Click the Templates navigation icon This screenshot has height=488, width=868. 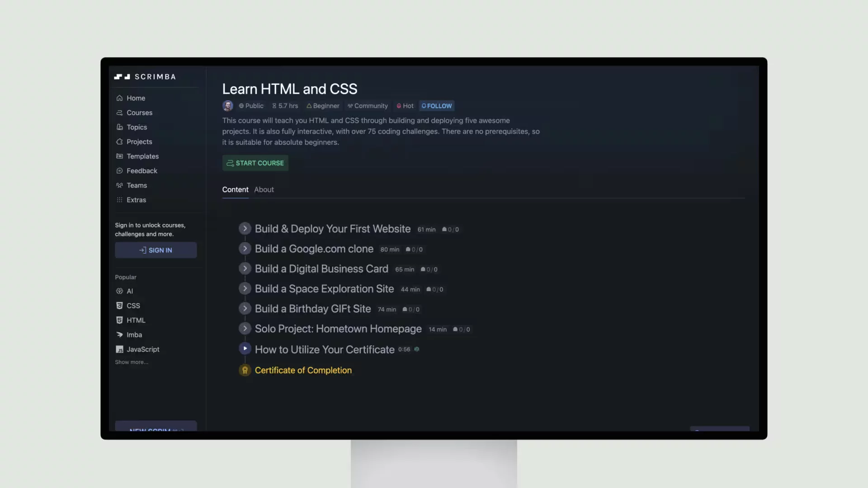(x=118, y=156)
